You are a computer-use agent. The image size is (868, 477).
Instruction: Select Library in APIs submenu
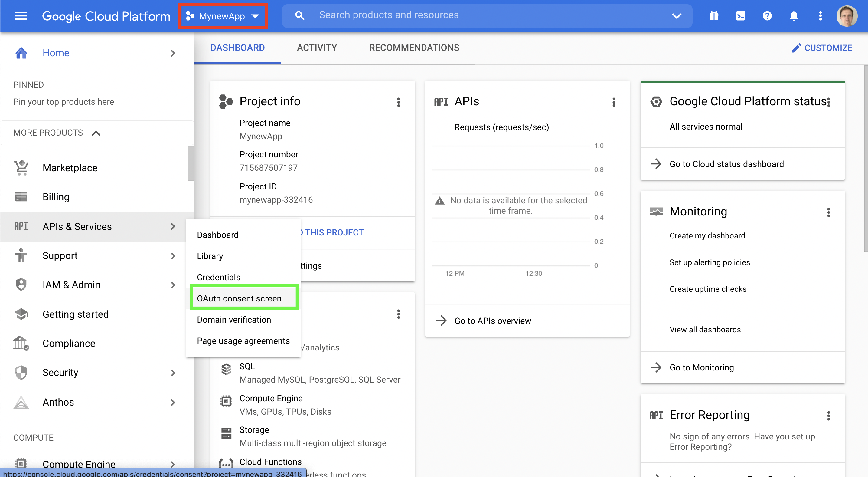pos(210,256)
